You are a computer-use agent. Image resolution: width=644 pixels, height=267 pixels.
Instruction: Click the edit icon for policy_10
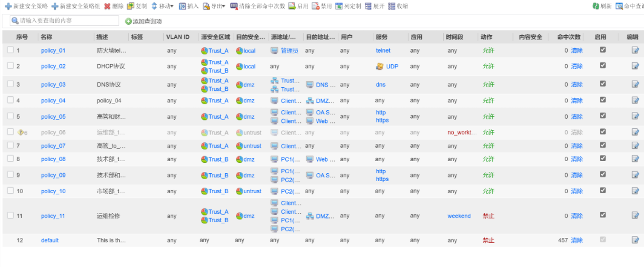click(636, 191)
